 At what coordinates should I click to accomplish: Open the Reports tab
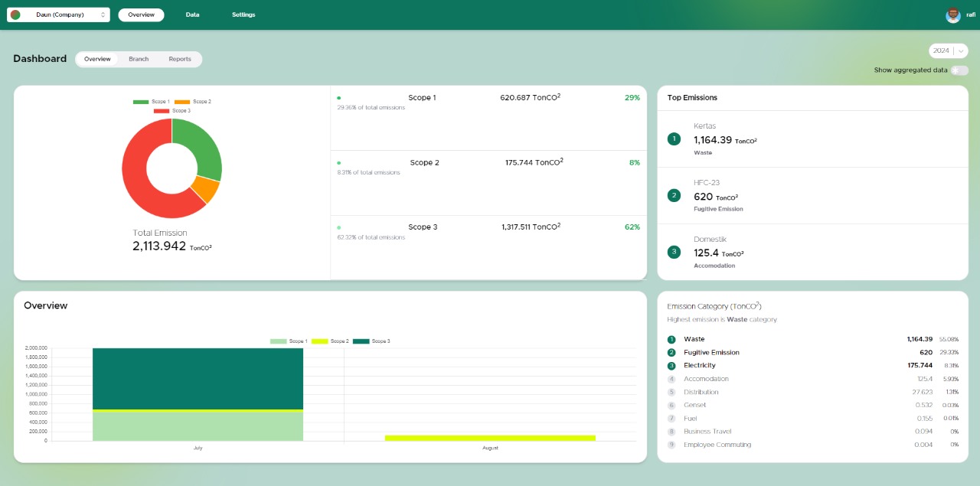(180, 59)
